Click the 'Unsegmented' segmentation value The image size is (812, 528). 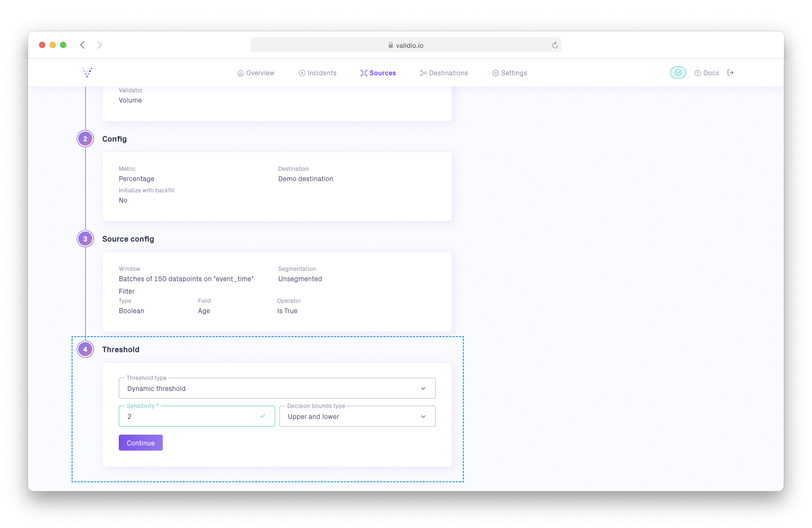click(300, 279)
